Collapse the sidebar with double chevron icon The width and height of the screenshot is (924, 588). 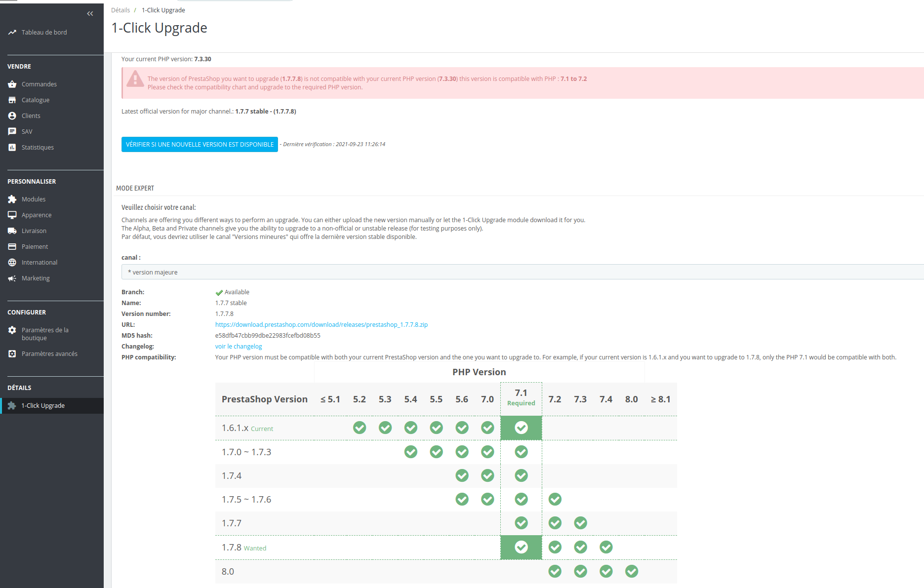click(x=90, y=14)
